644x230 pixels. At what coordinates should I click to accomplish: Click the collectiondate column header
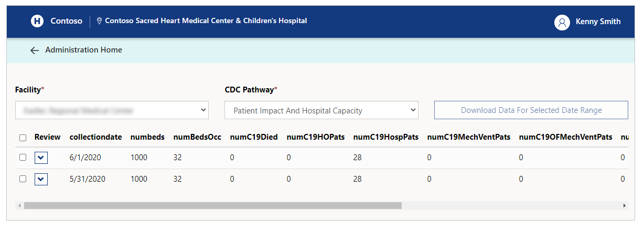coord(95,138)
